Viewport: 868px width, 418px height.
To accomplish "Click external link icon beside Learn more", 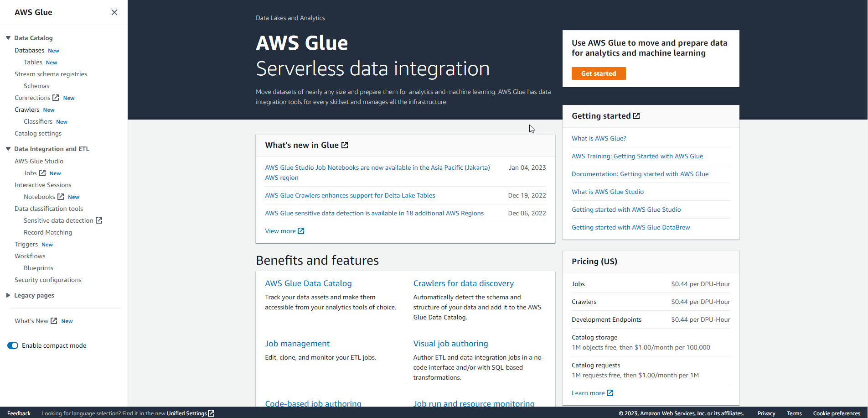I will pos(610,393).
